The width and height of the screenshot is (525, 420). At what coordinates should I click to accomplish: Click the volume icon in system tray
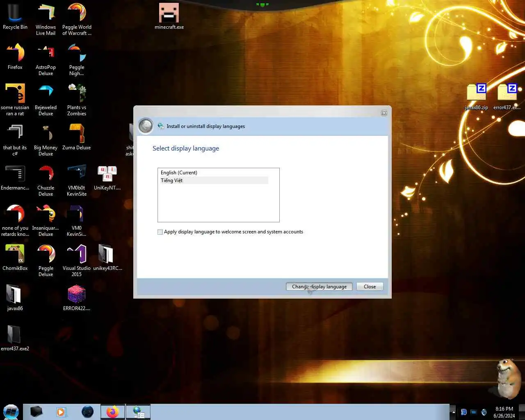coord(484,412)
